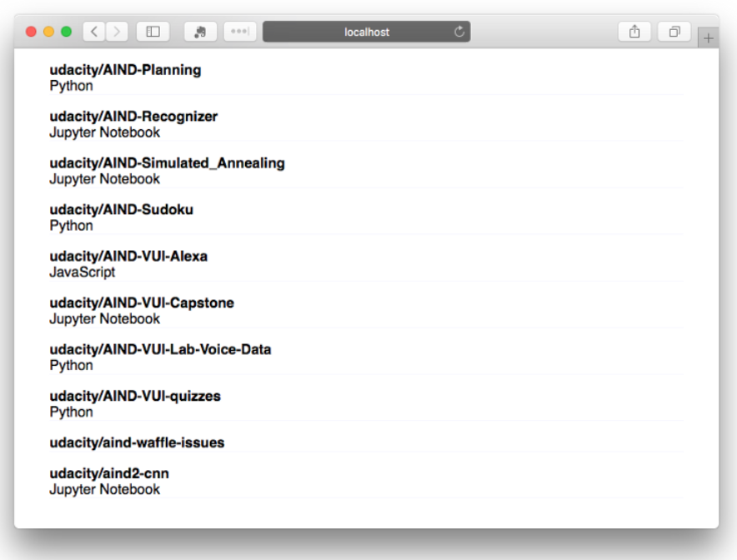737x560 pixels.
Task: Click the password dots extension icon
Action: pos(240,32)
